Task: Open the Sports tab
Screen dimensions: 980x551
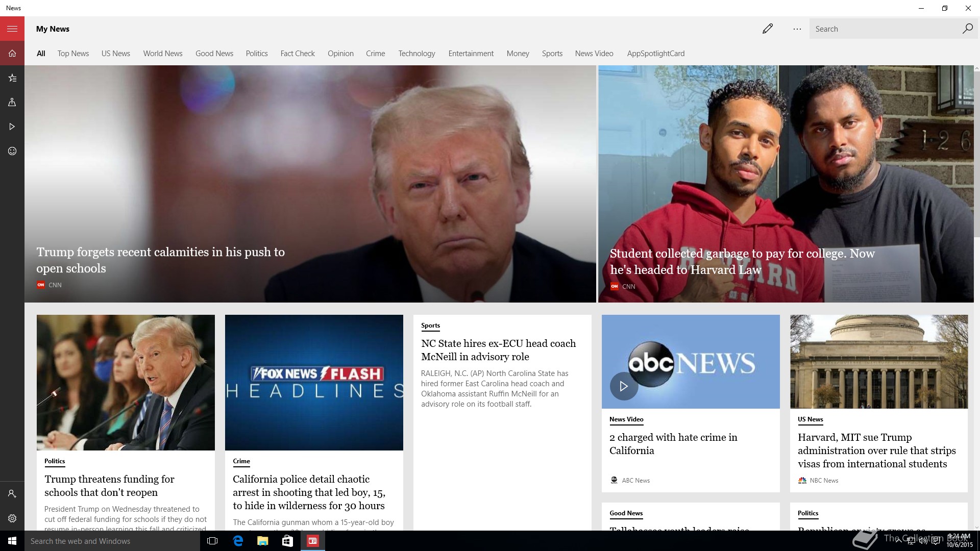Action: tap(552, 54)
